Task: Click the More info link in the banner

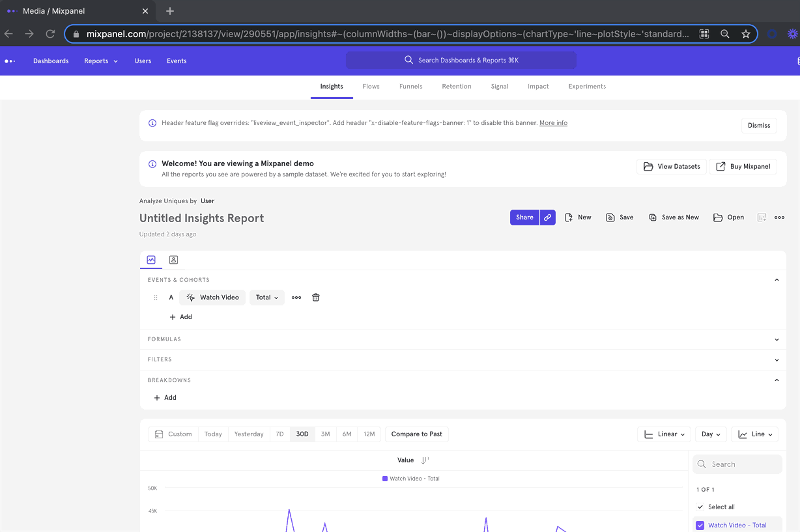Action: (x=552, y=122)
